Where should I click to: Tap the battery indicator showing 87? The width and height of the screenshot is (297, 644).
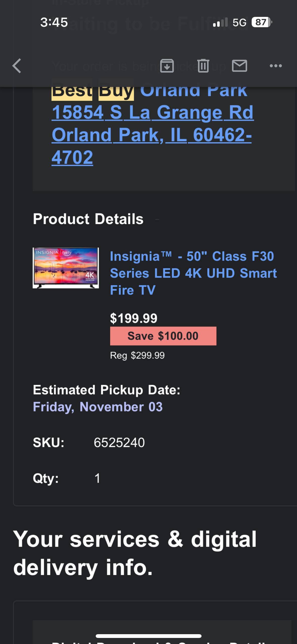261,22
